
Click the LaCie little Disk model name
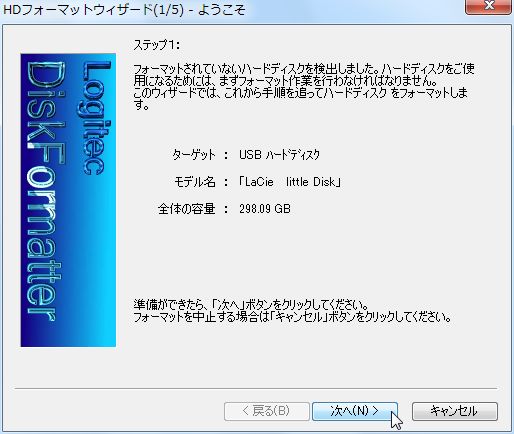point(290,182)
